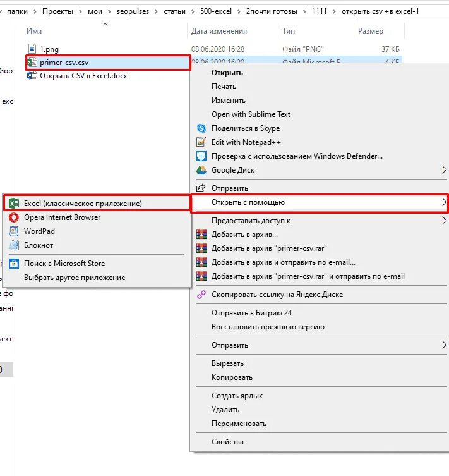The height and width of the screenshot is (476, 449).
Task: Click the Notepad++ icon in context menu
Action: (201, 142)
